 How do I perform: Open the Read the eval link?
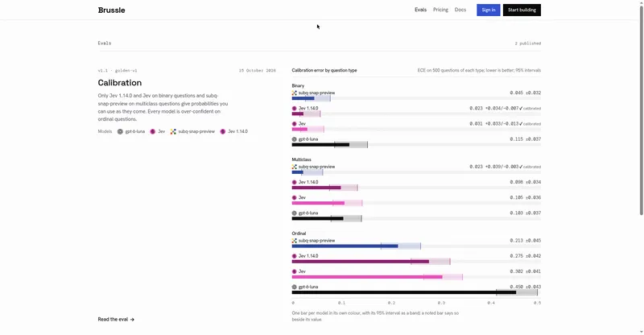pos(116,320)
